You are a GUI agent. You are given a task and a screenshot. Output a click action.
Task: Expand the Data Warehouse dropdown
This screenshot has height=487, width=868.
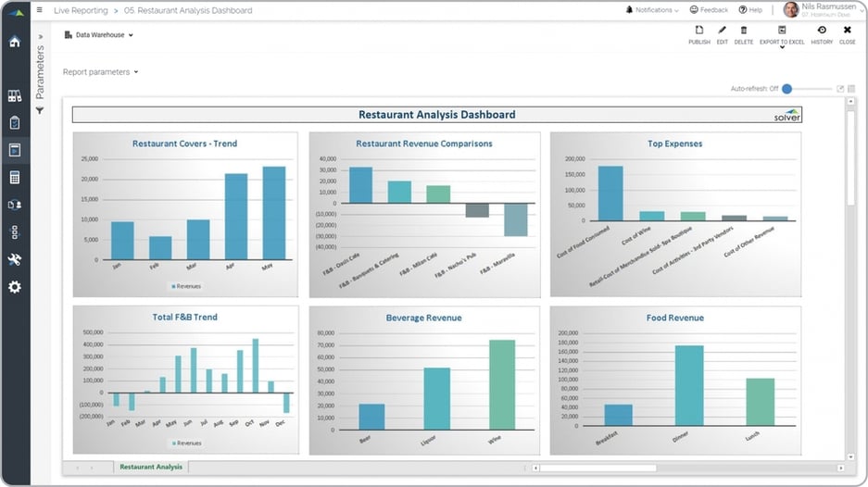point(99,35)
